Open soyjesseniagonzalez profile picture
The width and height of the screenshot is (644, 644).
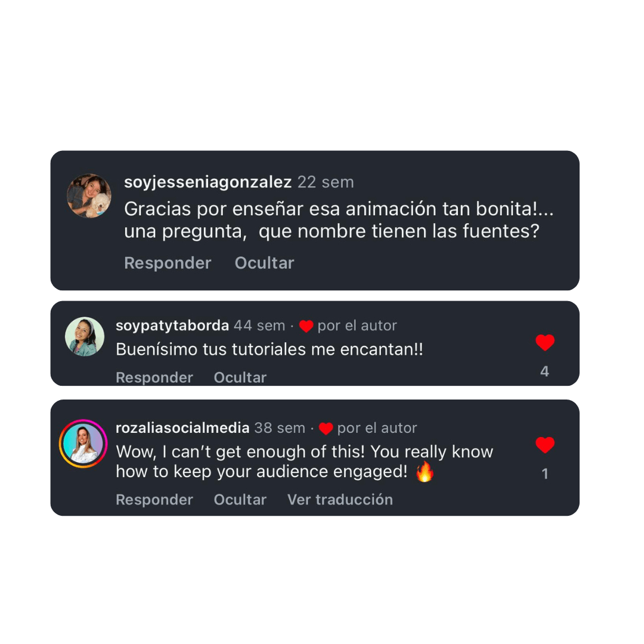click(x=89, y=196)
